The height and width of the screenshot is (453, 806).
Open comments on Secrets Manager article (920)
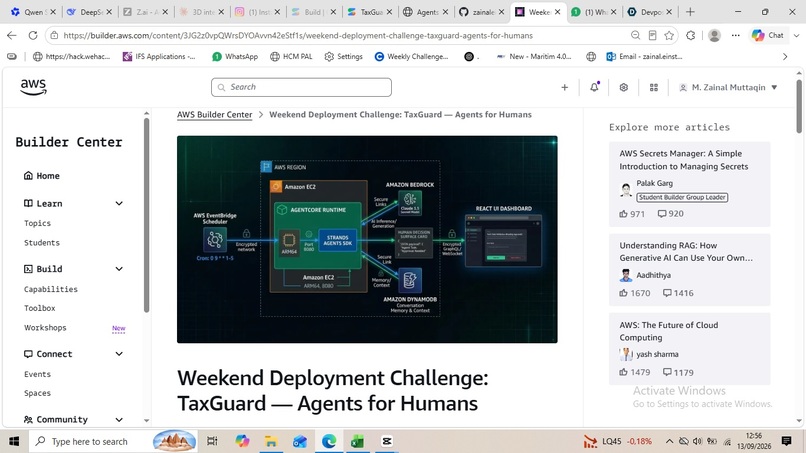tap(670, 214)
